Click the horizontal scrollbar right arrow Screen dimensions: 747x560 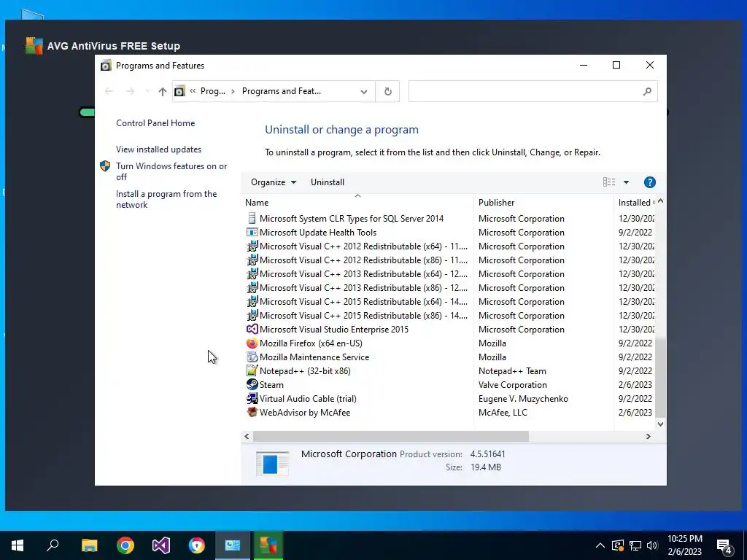648,436
